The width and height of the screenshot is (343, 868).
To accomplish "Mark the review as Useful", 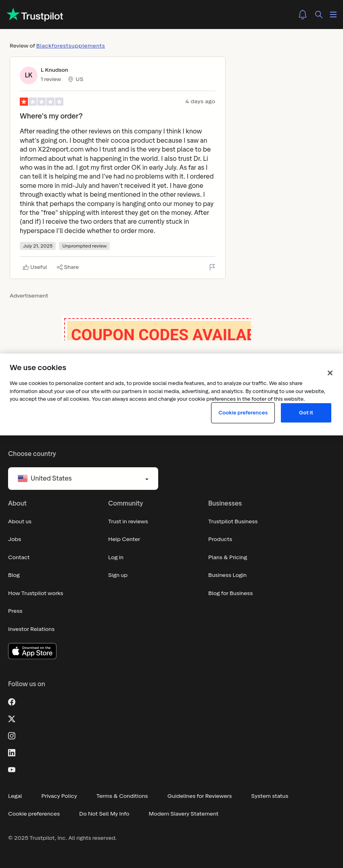I will coord(35,267).
